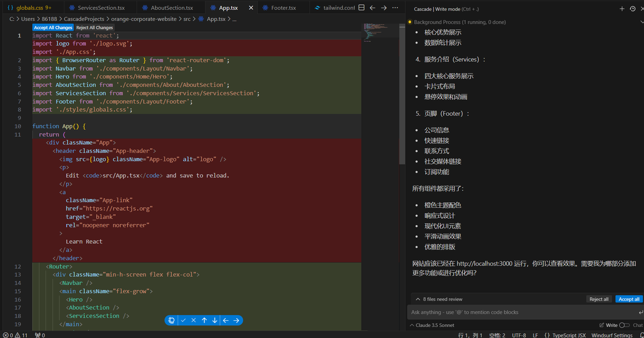The image size is (644, 338).
Task: Click Reject All Changes above the editor
Action: pos(94,27)
